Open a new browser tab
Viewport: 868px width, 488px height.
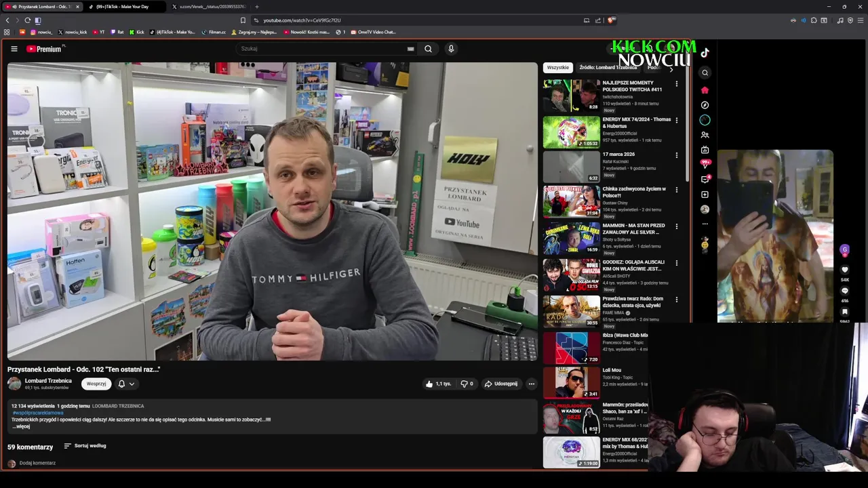coord(256,7)
